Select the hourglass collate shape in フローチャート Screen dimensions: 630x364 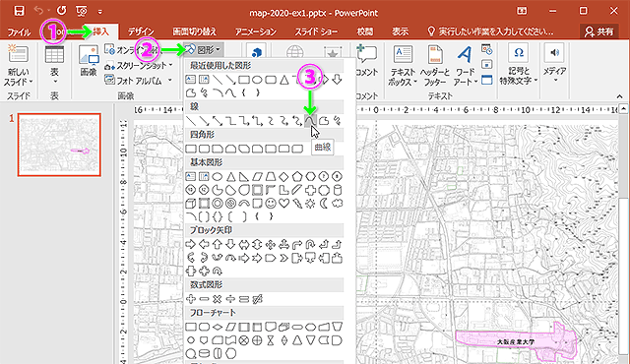click(271, 340)
